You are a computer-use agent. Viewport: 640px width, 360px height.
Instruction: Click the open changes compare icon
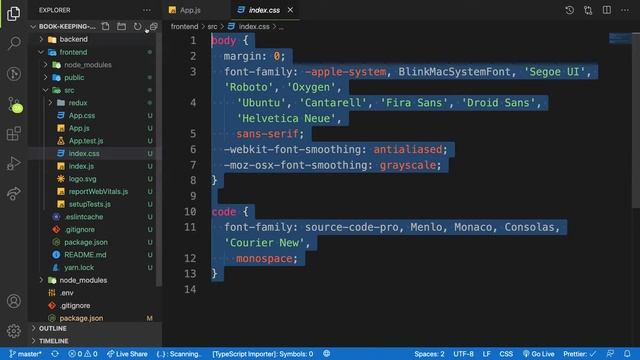click(x=588, y=10)
